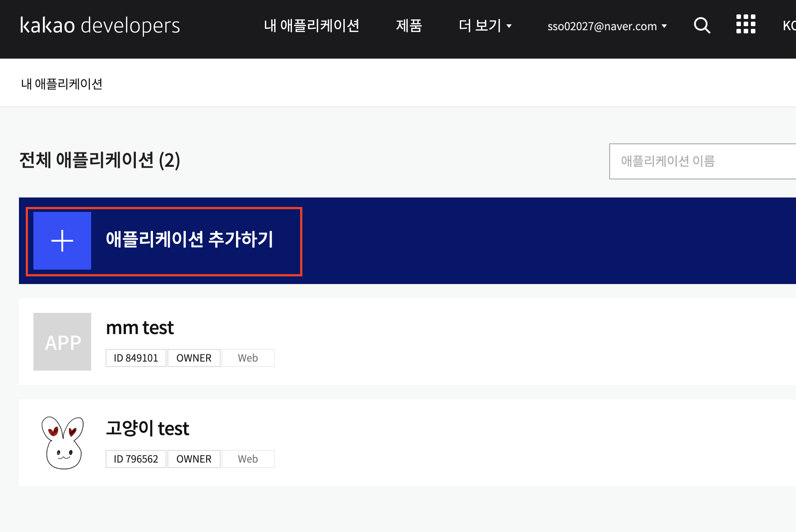
Task: Click the OWNER tag under mm test
Action: tap(194, 358)
